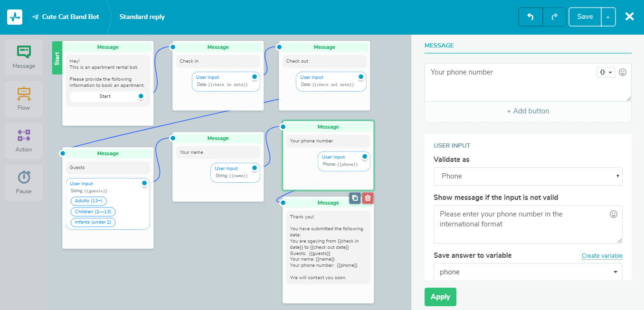Open the Standard reply breadcrumb
The width and height of the screenshot is (644, 310).
tap(142, 17)
